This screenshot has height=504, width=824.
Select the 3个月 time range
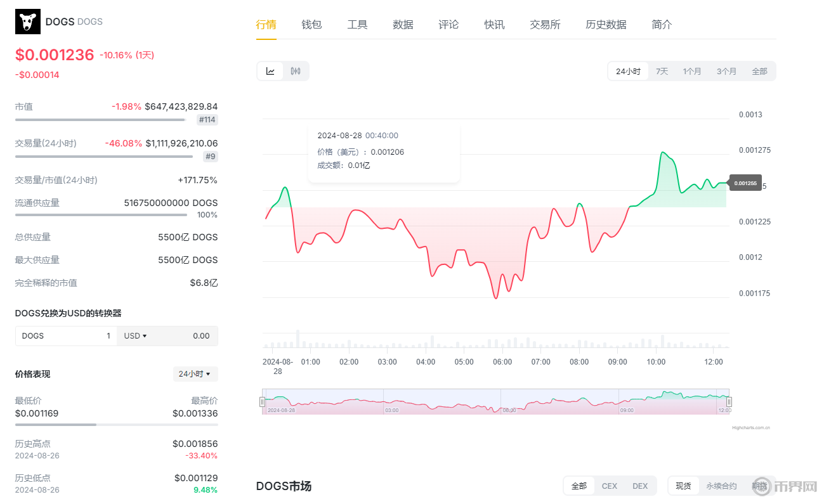(x=726, y=71)
